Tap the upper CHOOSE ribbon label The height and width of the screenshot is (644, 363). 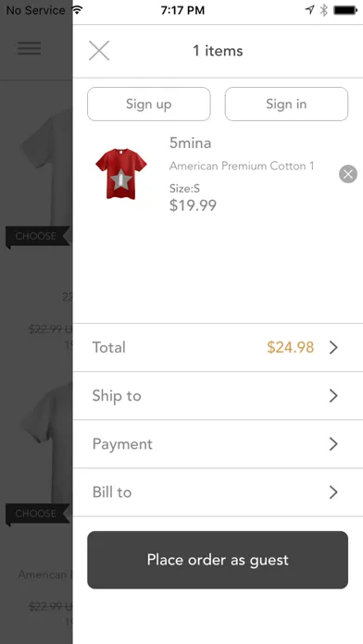click(35, 236)
